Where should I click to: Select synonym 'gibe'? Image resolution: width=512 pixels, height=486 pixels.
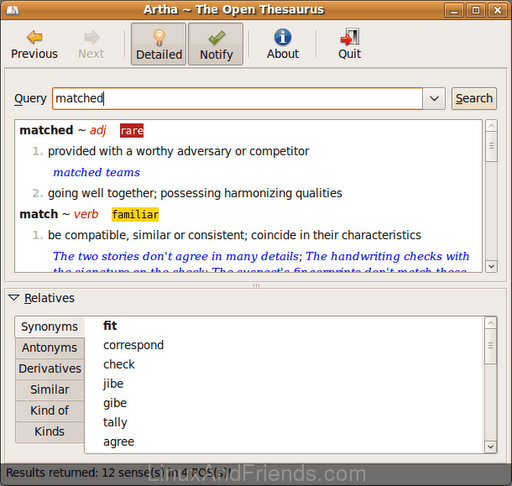pos(115,403)
